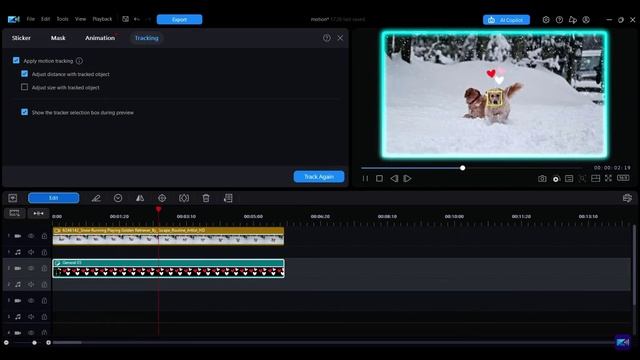Zoom out timeline with minus button

click(x=6, y=342)
